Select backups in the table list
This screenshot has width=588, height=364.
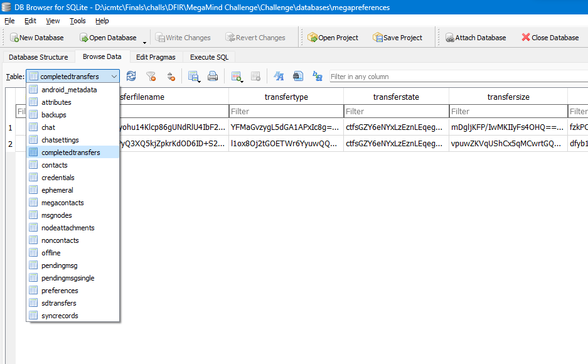pos(73,115)
